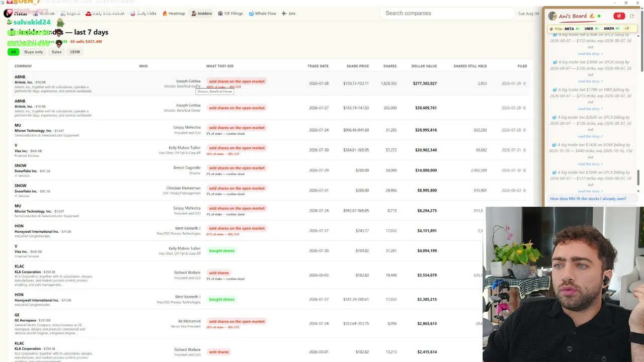
Task: Open the GE Aerospace ticker row
Action: (x=17, y=315)
